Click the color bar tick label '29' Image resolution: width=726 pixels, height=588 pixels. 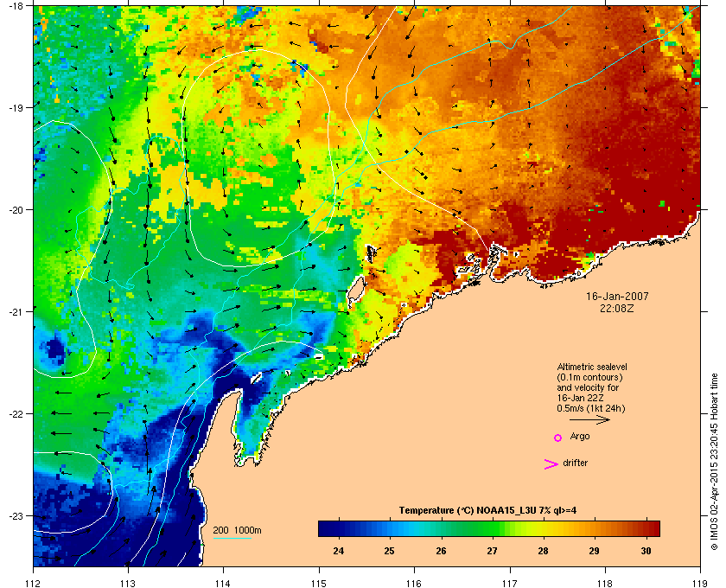click(x=594, y=551)
